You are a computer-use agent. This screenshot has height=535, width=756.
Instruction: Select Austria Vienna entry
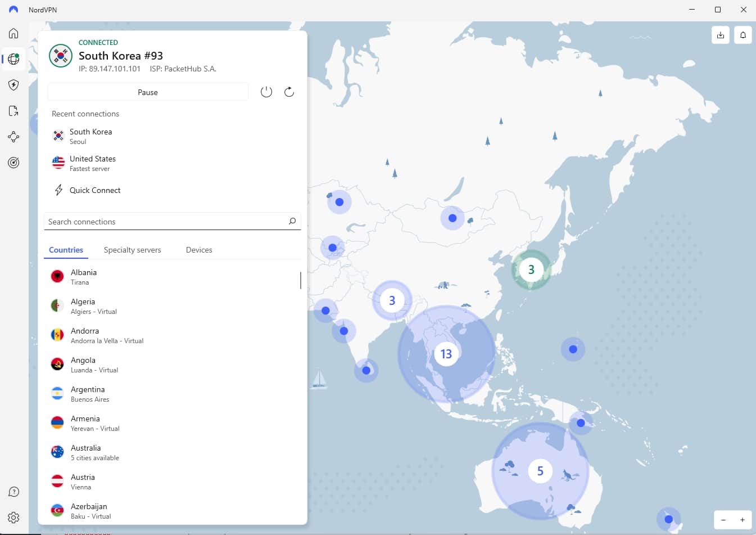pyautogui.click(x=172, y=482)
